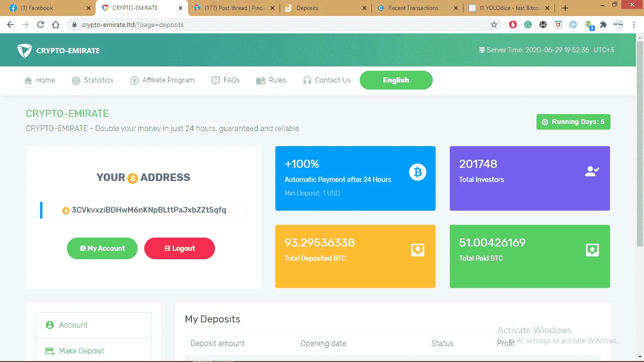
Task: Switch to the Recent Transactions tab
Action: click(417, 8)
